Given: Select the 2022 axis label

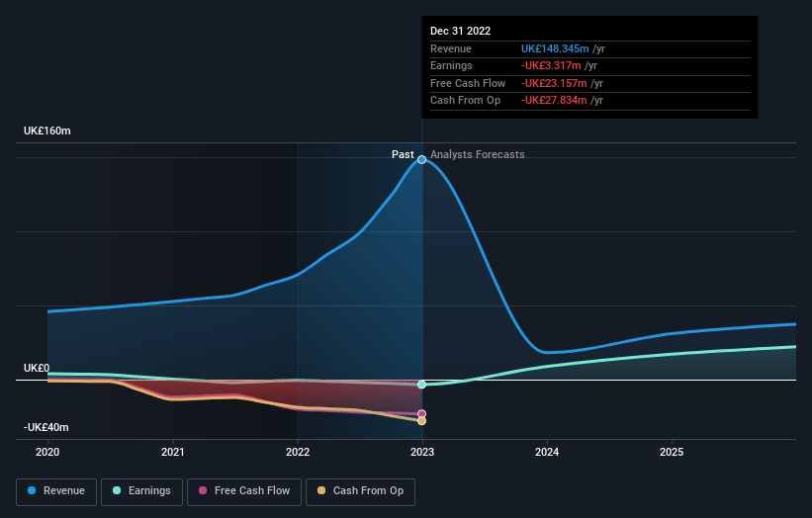Looking at the screenshot, I should click(x=298, y=452).
